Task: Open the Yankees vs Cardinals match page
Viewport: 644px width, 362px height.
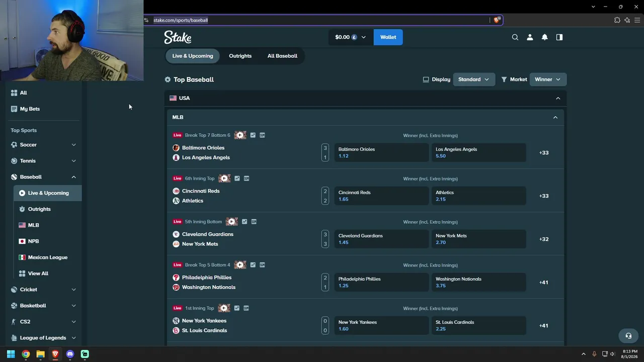Action: click(x=204, y=325)
